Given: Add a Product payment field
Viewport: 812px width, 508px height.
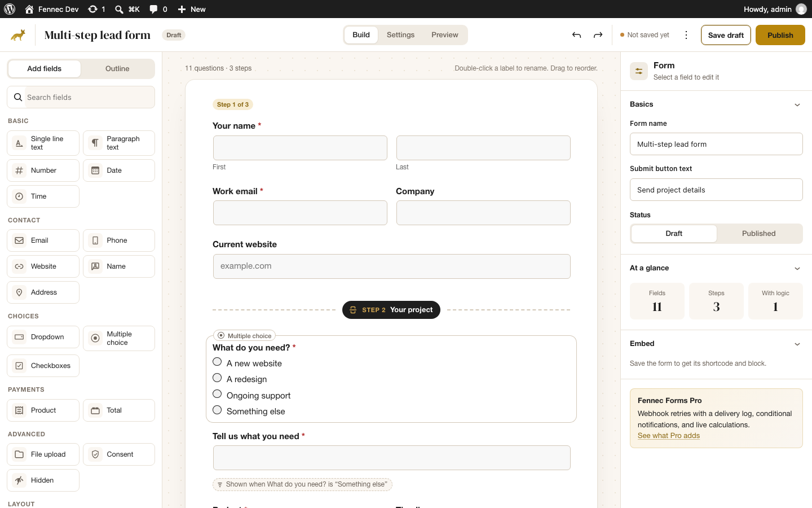Looking at the screenshot, I should (43, 410).
